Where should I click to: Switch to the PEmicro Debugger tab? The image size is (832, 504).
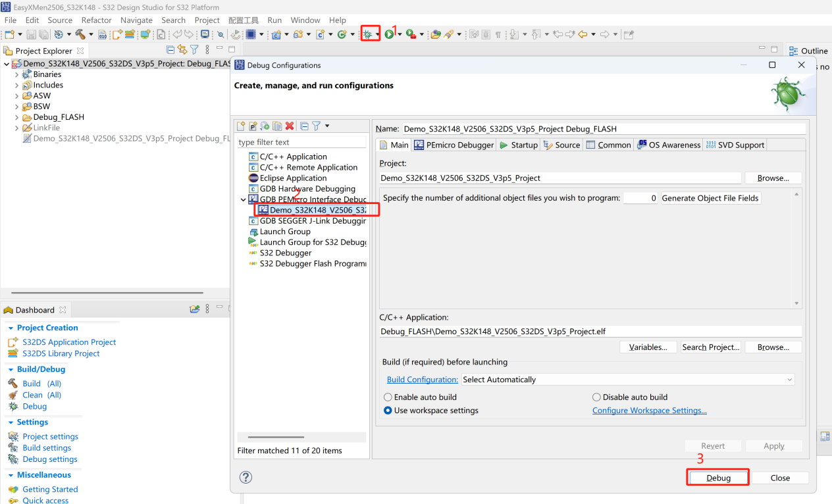[x=454, y=145]
